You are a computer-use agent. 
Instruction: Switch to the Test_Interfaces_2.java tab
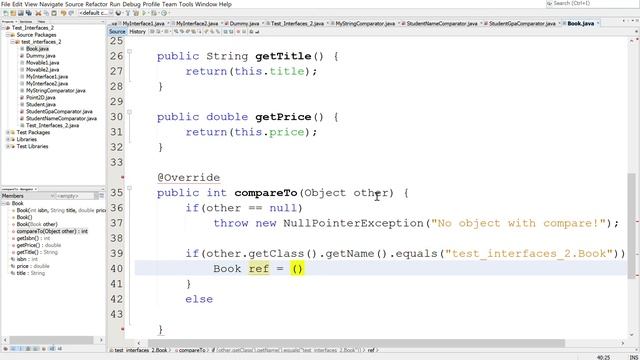click(297, 23)
